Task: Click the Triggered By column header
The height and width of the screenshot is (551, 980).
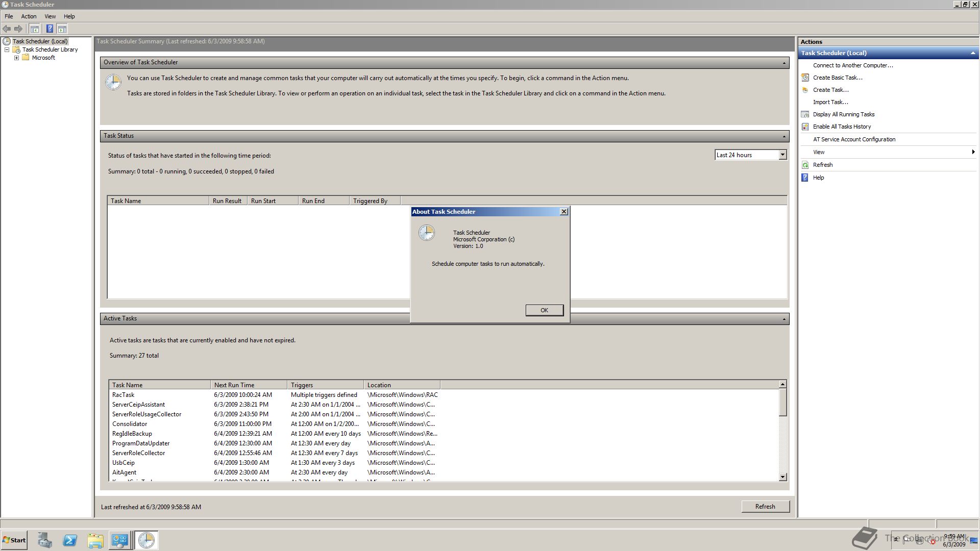Action: 375,201
